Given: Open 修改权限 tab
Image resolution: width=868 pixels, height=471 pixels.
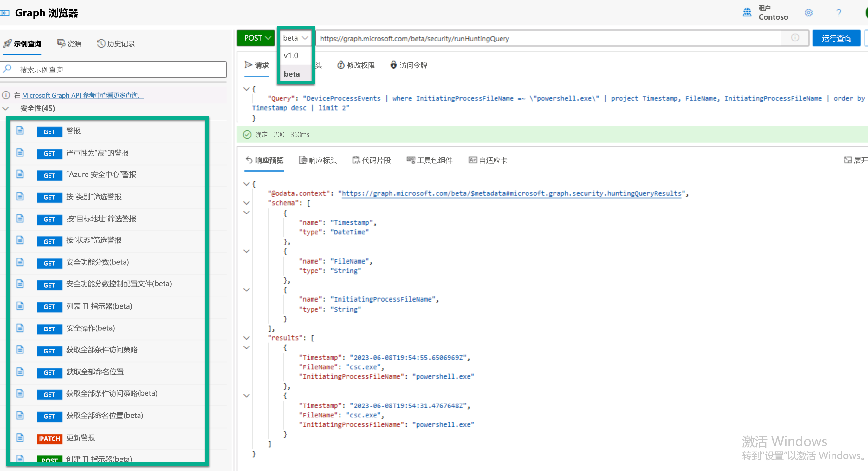Looking at the screenshot, I should (356, 65).
